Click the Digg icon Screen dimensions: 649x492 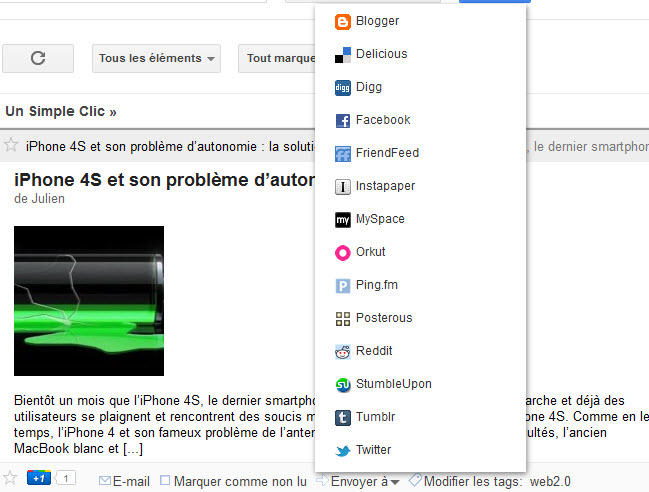click(343, 88)
